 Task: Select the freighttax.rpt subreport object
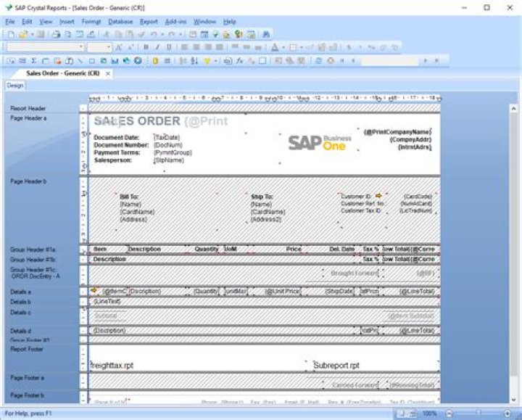tap(198, 366)
